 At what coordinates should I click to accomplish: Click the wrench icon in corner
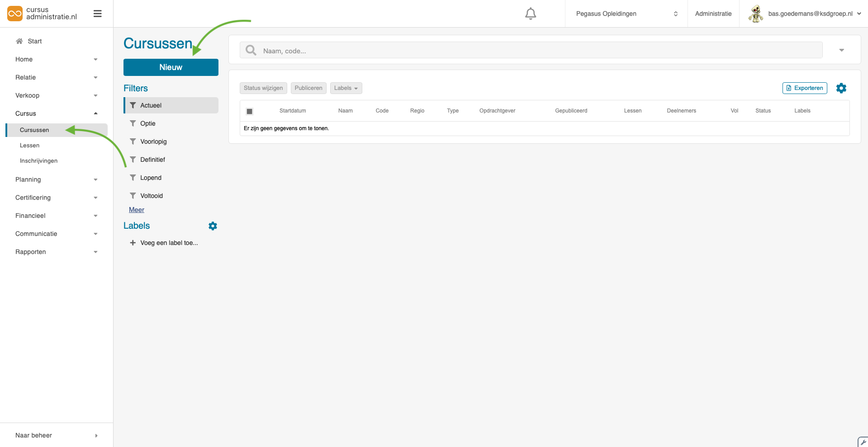click(863, 442)
